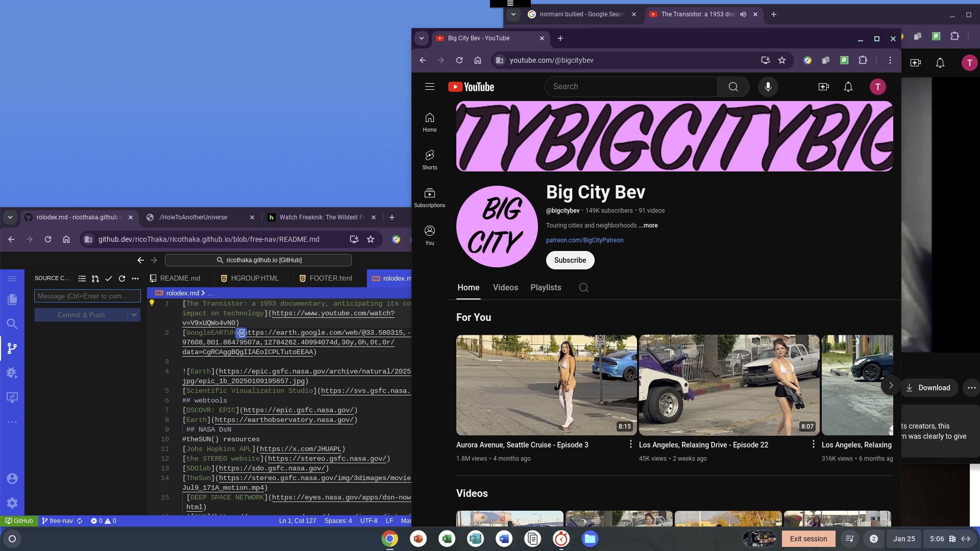The height and width of the screenshot is (551, 980).
Task: Open HGROUP.HTML editor tab
Action: (x=254, y=279)
